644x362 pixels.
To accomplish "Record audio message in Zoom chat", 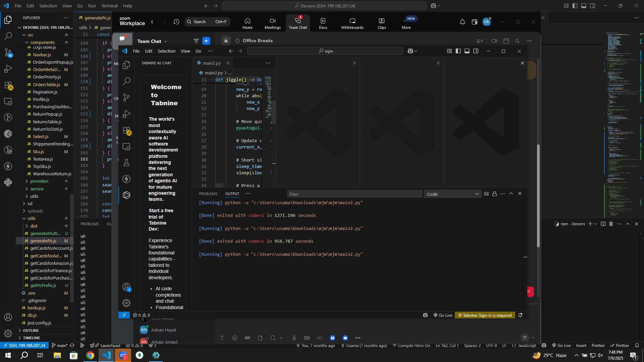I will (x=294, y=338).
